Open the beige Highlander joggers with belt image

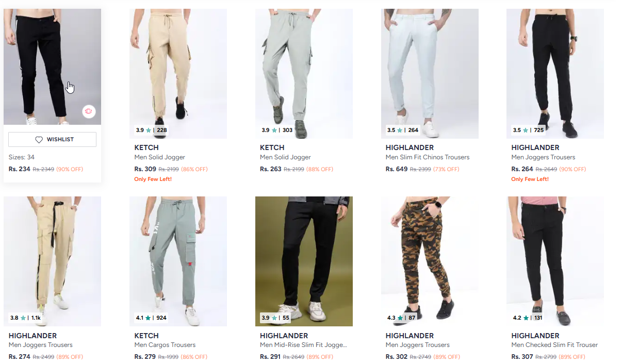[52, 261]
